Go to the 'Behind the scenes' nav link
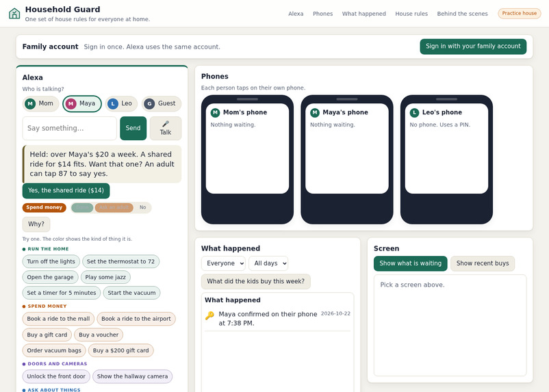The height and width of the screenshot is (392, 549). tap(462, 14)
